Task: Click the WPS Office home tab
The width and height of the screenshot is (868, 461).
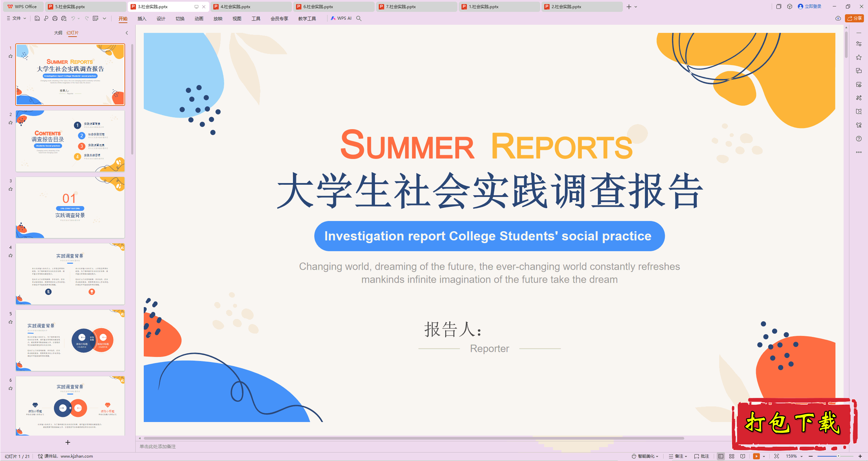Action: click(x=22, y=6)
